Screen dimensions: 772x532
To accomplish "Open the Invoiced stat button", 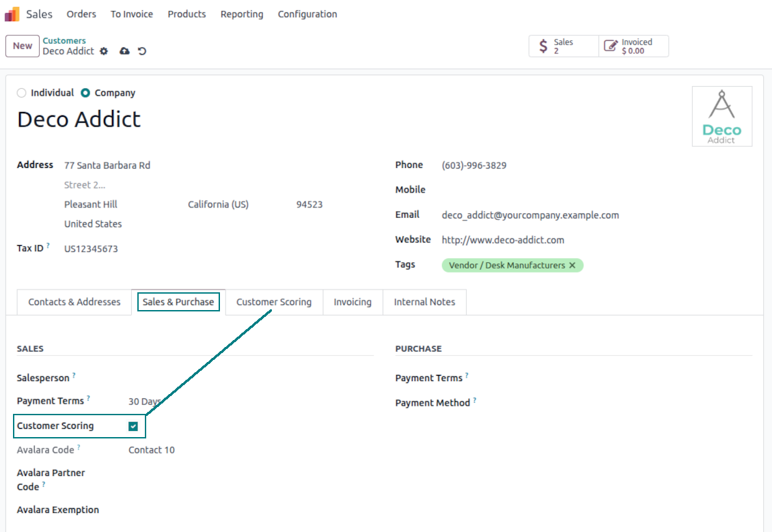I will coord(633,46).
